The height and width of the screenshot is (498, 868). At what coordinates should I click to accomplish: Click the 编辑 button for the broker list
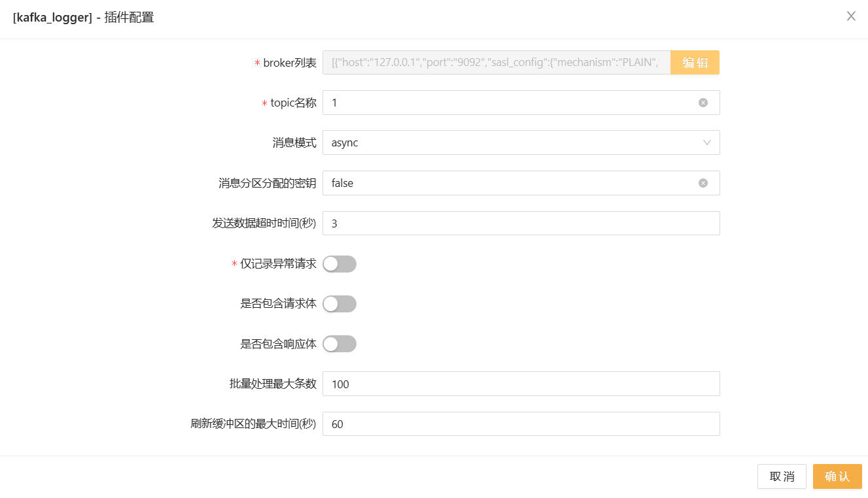(x=695, y=63)
